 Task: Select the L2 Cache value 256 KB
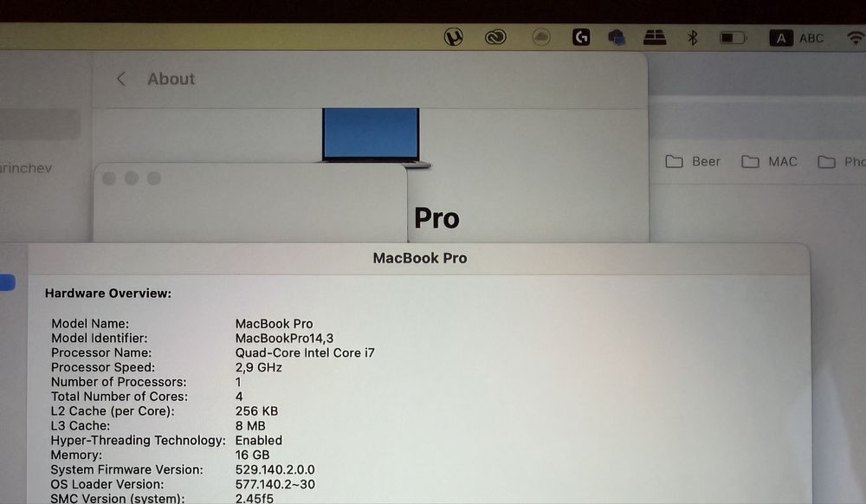pos(257,411)
